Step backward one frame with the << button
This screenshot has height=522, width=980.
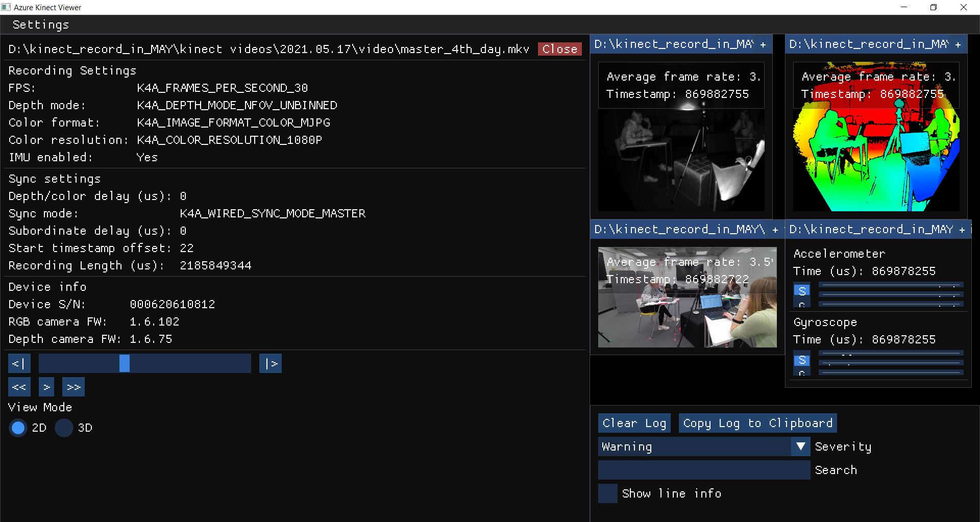(x=19, y=387)
